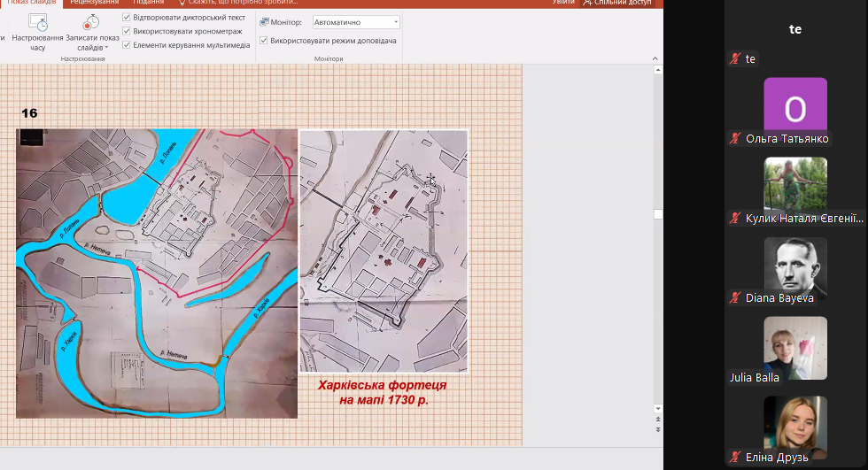Switch to the Рецензування tab
The height and width of the screenshot is (470, 868).
pos(94,3)
